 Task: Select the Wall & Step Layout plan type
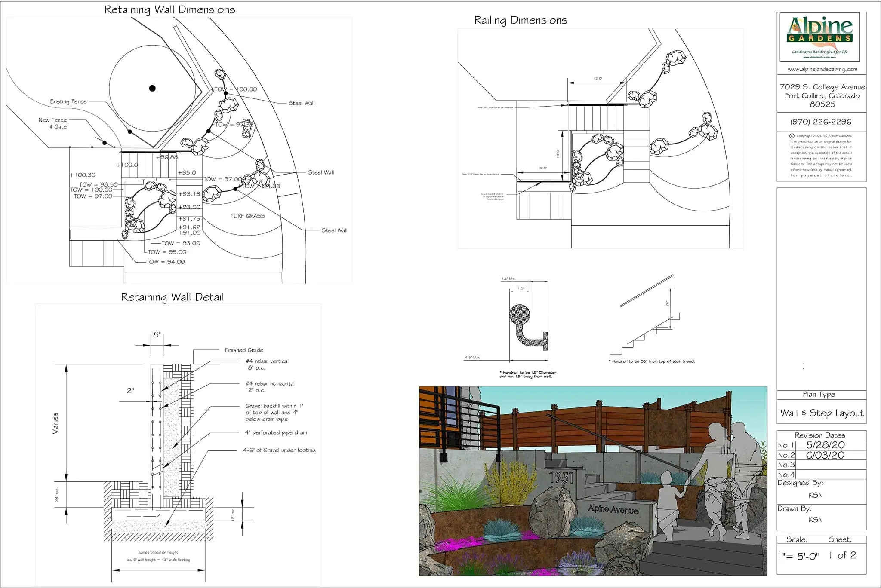pos(822,413)
